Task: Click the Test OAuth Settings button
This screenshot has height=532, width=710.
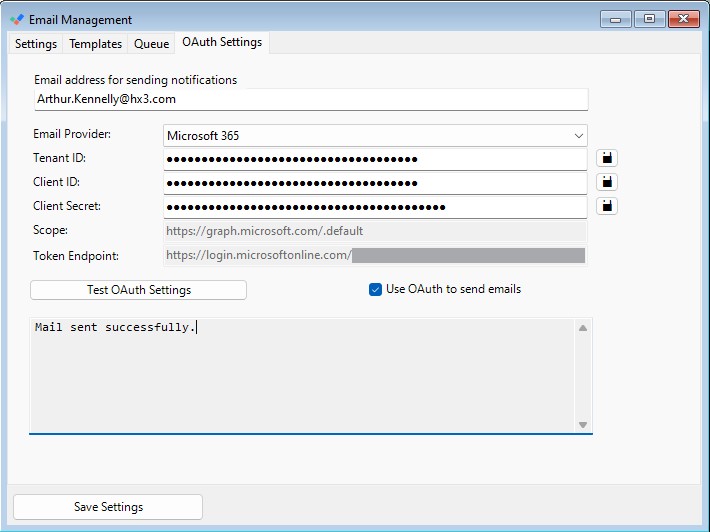Action: coord(138,290)
